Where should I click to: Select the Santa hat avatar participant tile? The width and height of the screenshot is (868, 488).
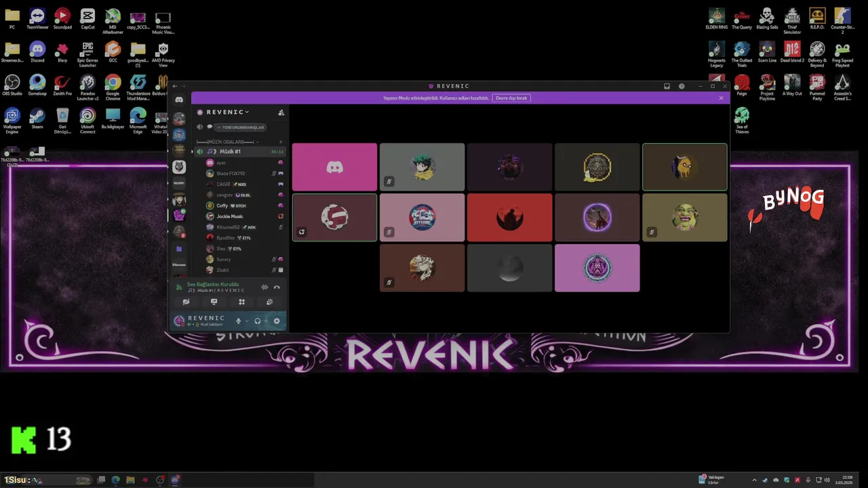tap(334, 218)
